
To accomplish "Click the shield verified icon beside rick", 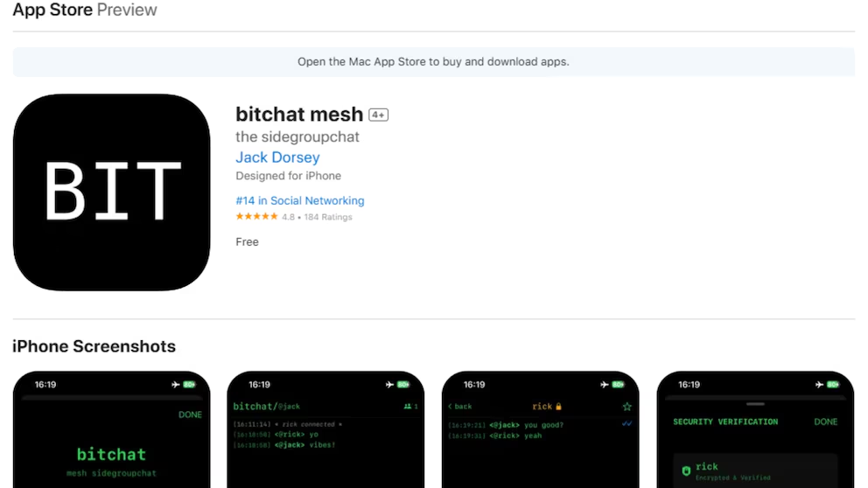I will [x=686, y=471].
